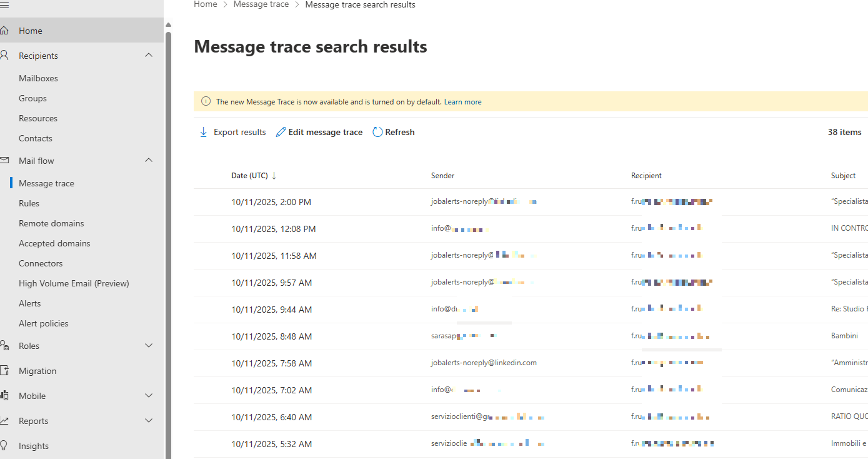Viewport: 868px width, 459px height.
Task: Collapse the Recipients section chevron
Action: 149,56
